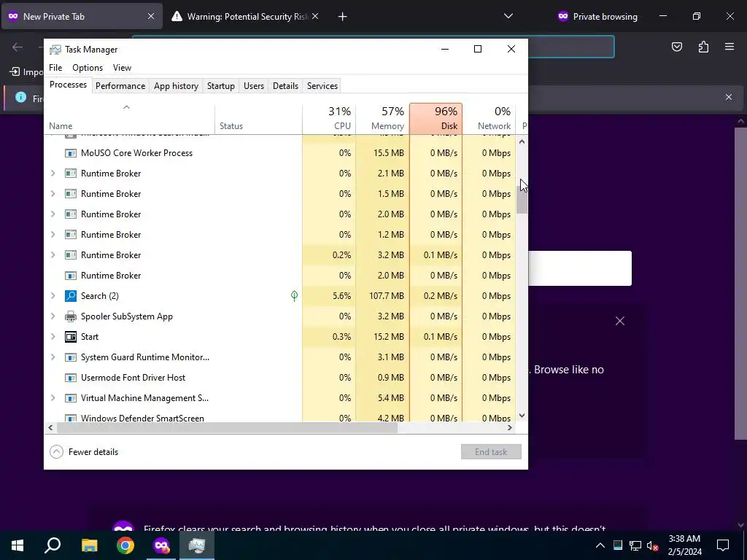Switch to the Users tab
Image resolution: width=747 pixels, height=560 pixels.
[x=253, y=86]
